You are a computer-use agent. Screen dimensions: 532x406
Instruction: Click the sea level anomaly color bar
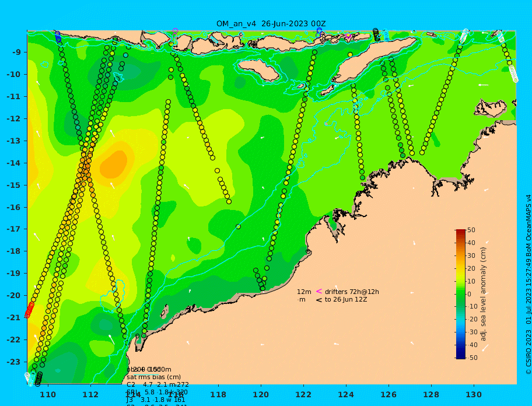[x=461, y=294]
